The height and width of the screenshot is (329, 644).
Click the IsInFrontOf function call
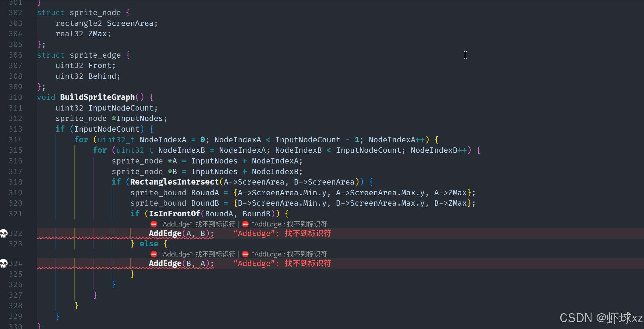pyautogui.click(x=175, y=214)
